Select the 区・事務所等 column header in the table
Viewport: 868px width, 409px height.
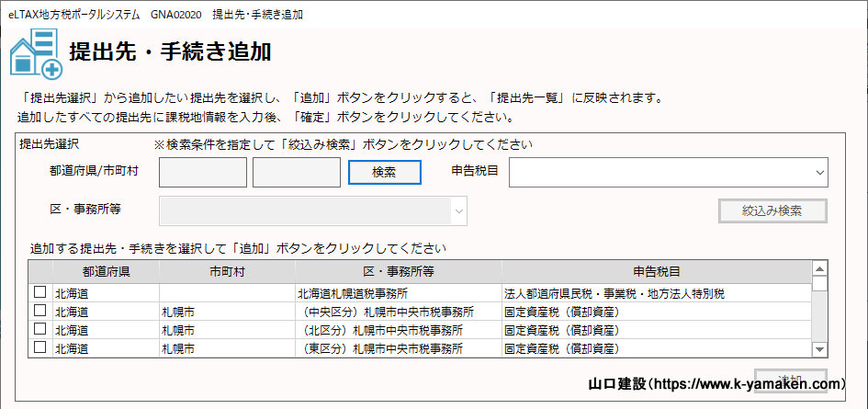point(398,272)
